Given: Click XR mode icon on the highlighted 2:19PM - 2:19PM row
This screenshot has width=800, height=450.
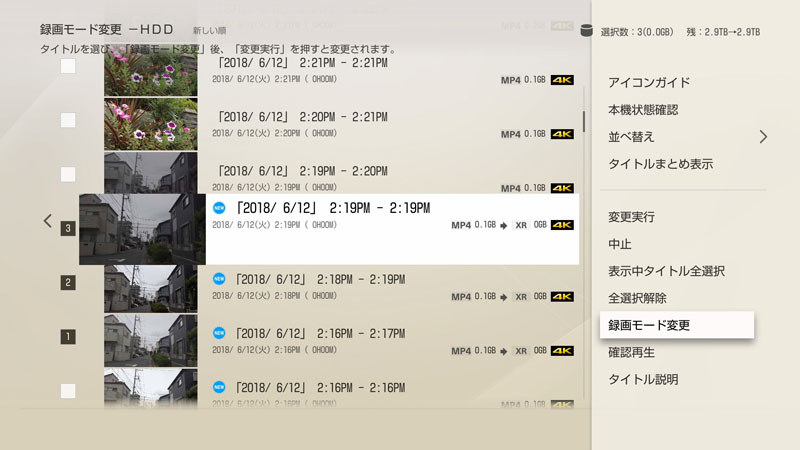Looking at the screenshot, I should click(521, 225).
